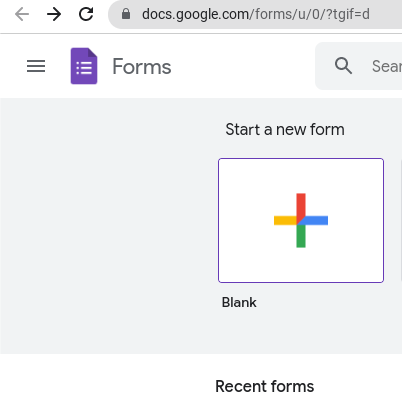Image resolution: width=402 pixels, height=401 pixels.
Task: Select the browser address bar URL
Action: coord(256,14)
